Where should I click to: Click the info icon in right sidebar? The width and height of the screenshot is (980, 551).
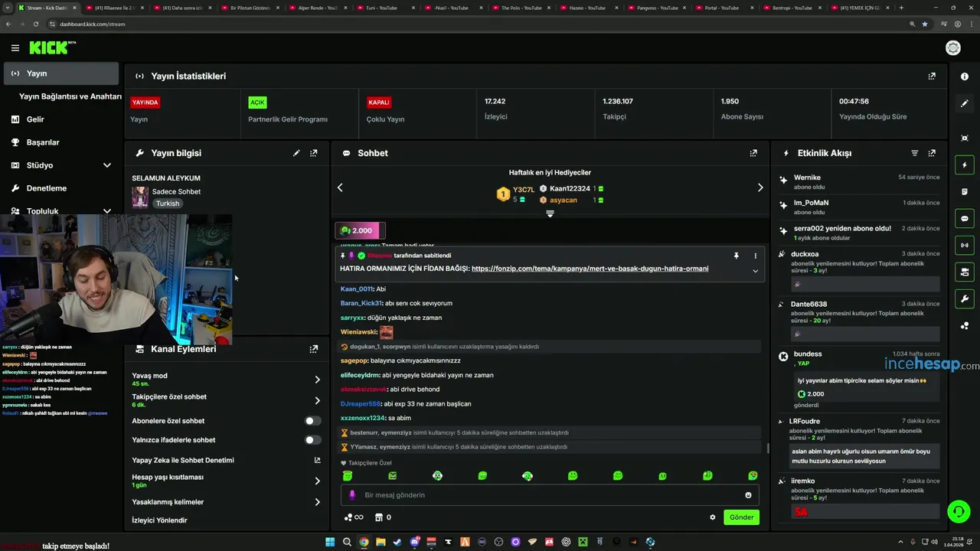click(965, 77)
